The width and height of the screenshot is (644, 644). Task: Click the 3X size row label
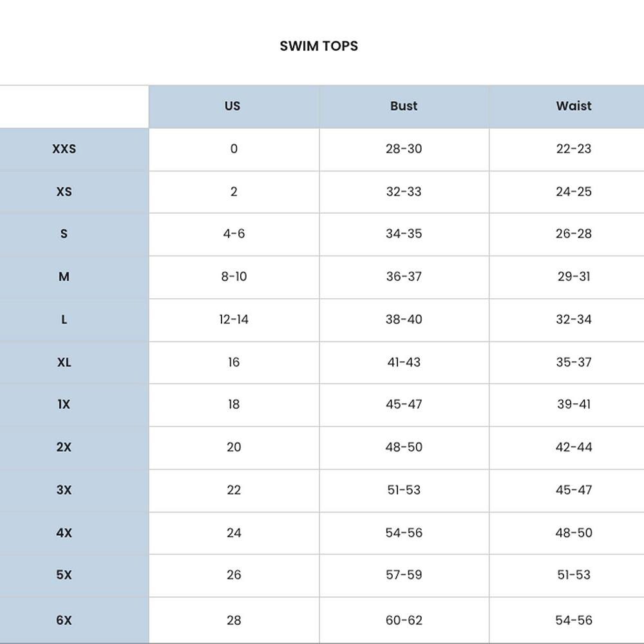[x=64, y=490]
